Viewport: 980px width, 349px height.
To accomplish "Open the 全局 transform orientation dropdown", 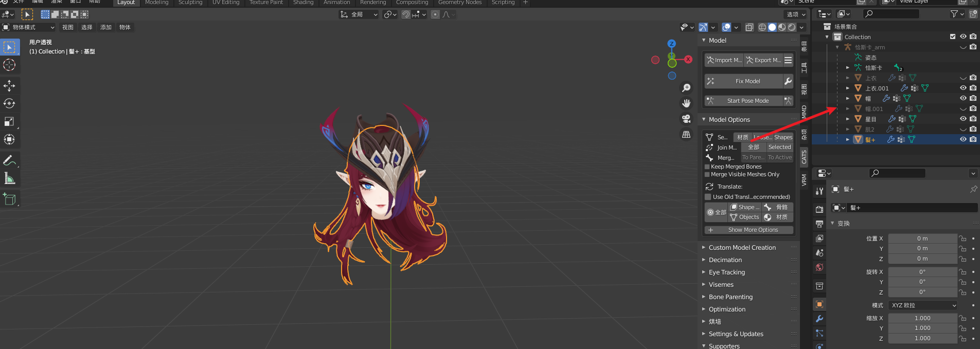I will 359,14.
